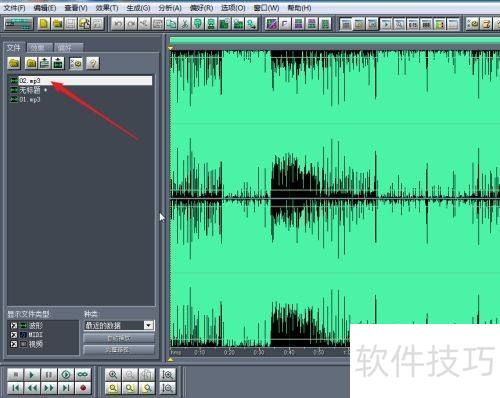Click the third yellow zoom magnifier button
Image resolution: width=500 pixels, height=398 pixels.
point(147,388)
